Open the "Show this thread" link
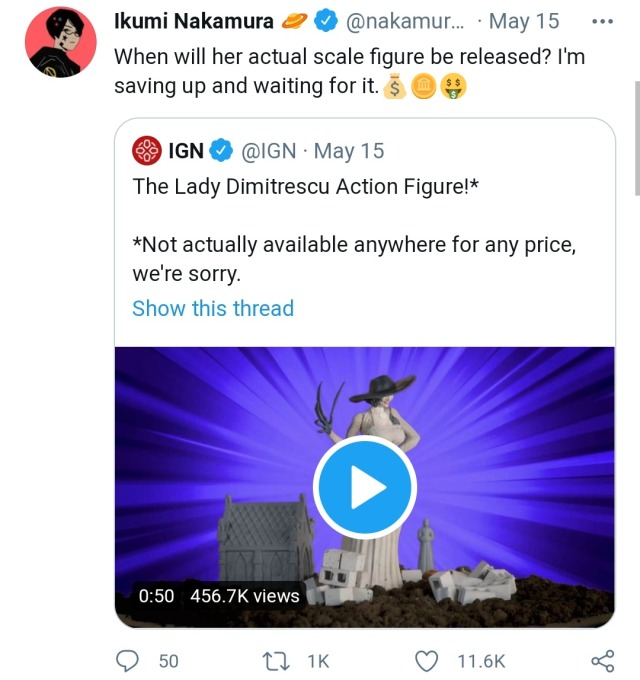This screenshot has height=680, width=640. pos(213,308)
